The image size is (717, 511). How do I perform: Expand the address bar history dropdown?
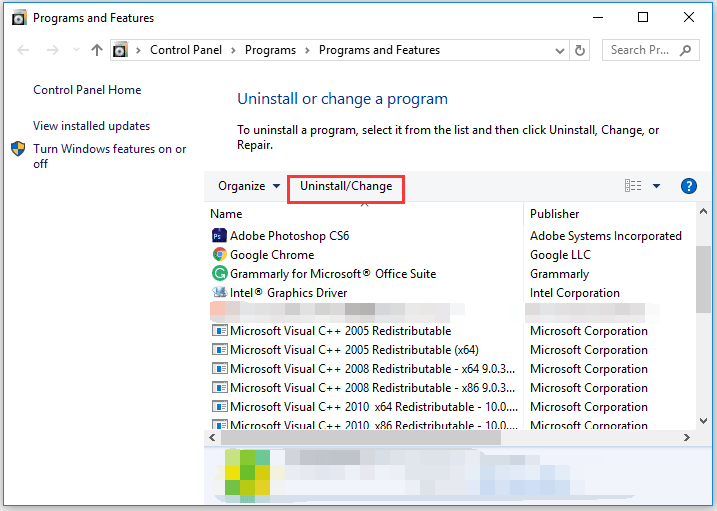[x=559, y=51]
